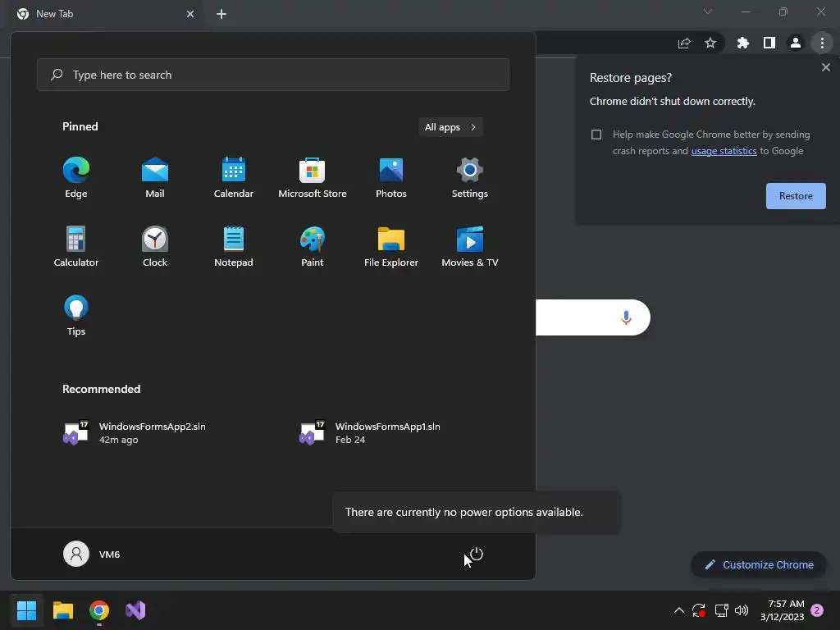
Task: Show hidden system tray icons
Action: point(678,610)
